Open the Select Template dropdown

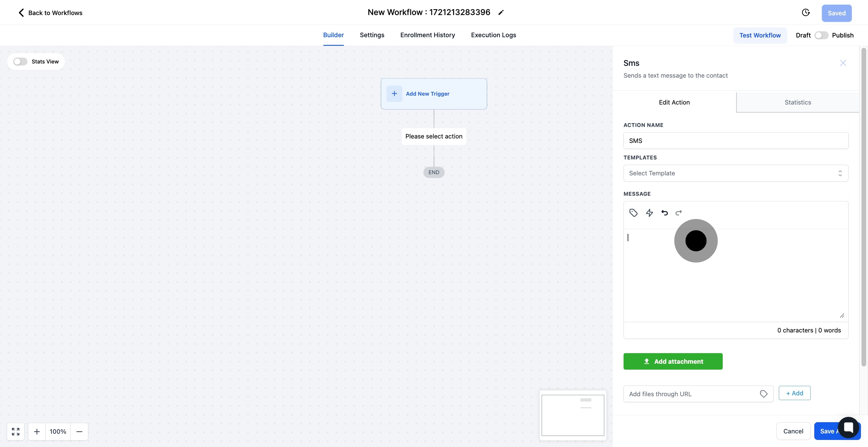(x=735, y=173)
